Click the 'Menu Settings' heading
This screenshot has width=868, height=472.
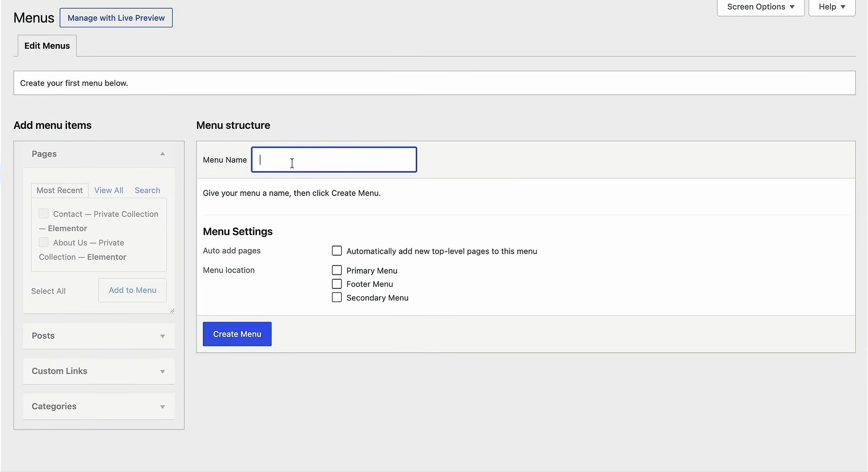[x=238, y=231]
